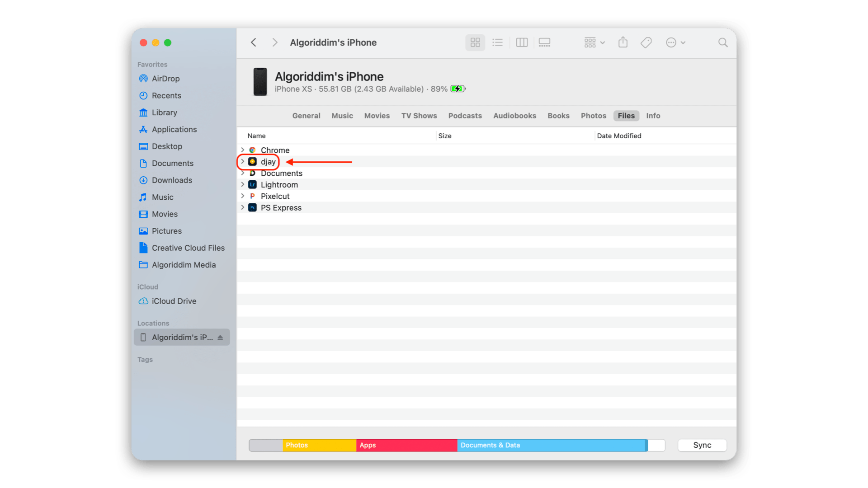Click the Tags icon in toolbar
This screenshot has width=868, height=488.
646,42
